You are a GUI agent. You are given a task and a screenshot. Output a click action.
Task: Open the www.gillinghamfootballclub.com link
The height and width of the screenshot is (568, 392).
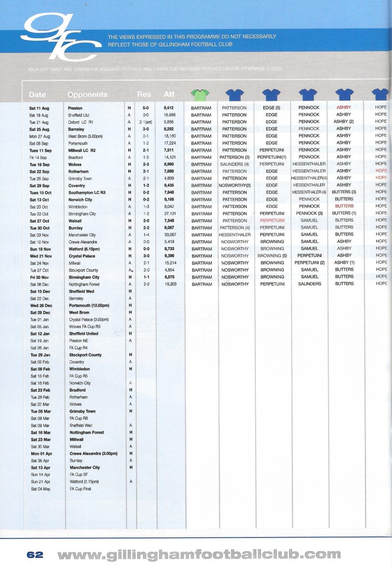click(199, 554)
